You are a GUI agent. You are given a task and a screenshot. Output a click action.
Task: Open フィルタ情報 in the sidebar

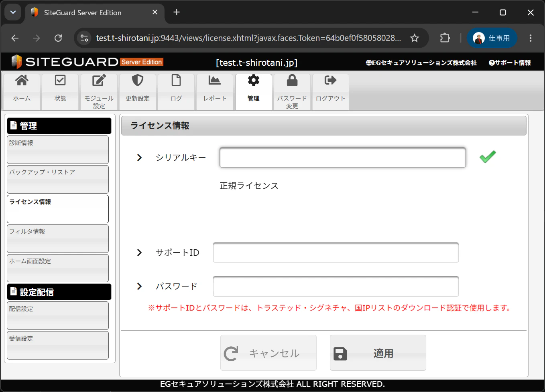tap(58, 238)
